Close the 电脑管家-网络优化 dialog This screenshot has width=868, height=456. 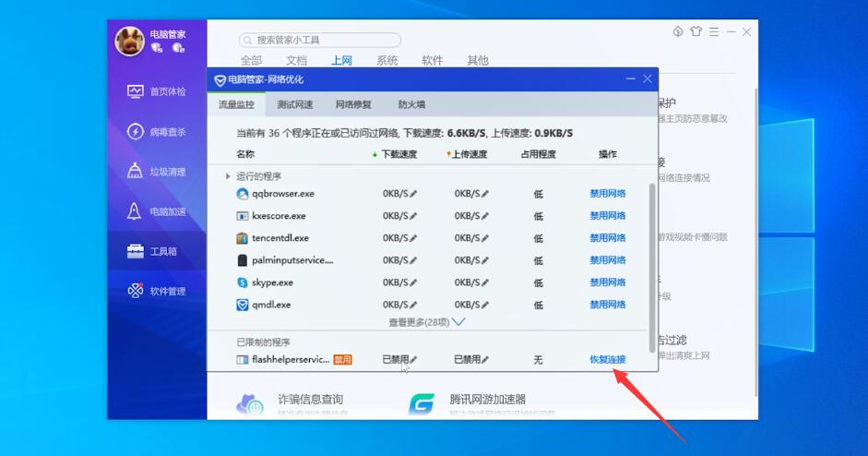[648, 79]
